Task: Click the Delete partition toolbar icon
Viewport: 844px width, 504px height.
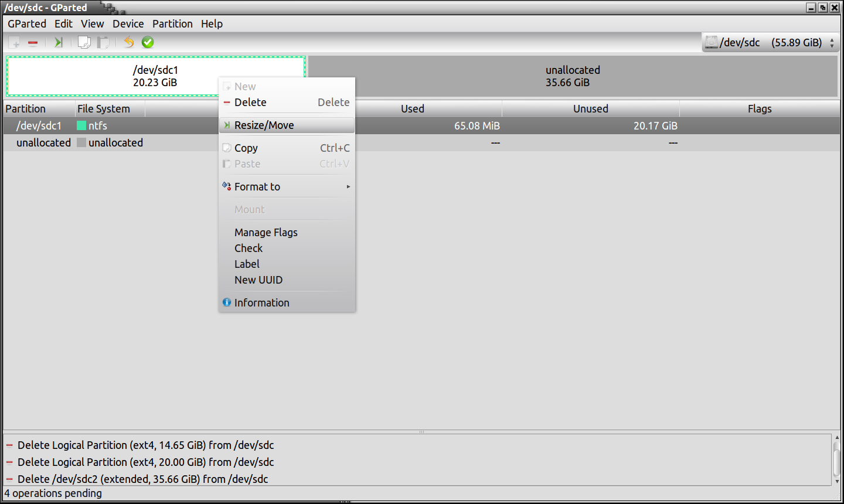Action: (x=33, y=42)
